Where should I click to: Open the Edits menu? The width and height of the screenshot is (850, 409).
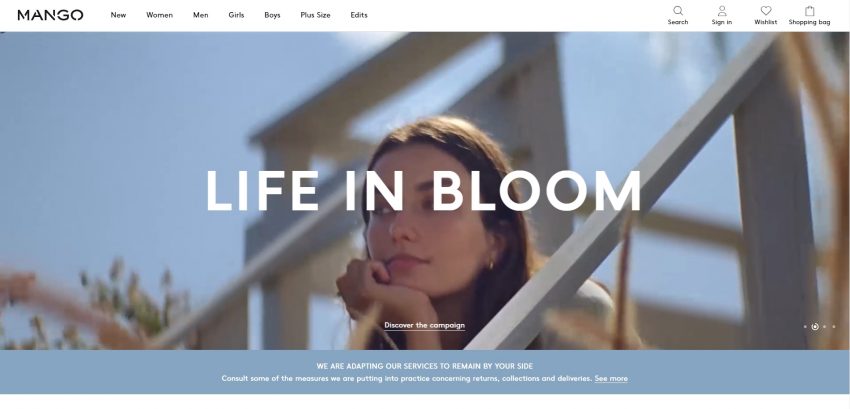point(359,15)
